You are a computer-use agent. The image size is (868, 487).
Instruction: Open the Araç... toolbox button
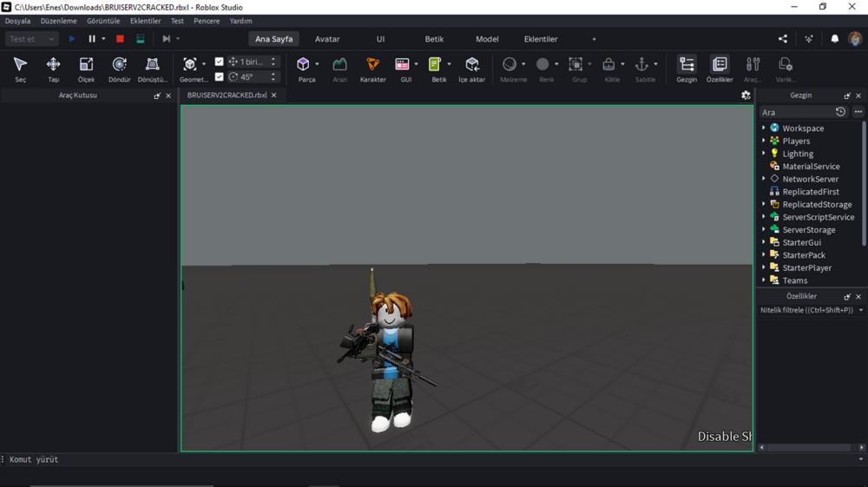(753, 69)
